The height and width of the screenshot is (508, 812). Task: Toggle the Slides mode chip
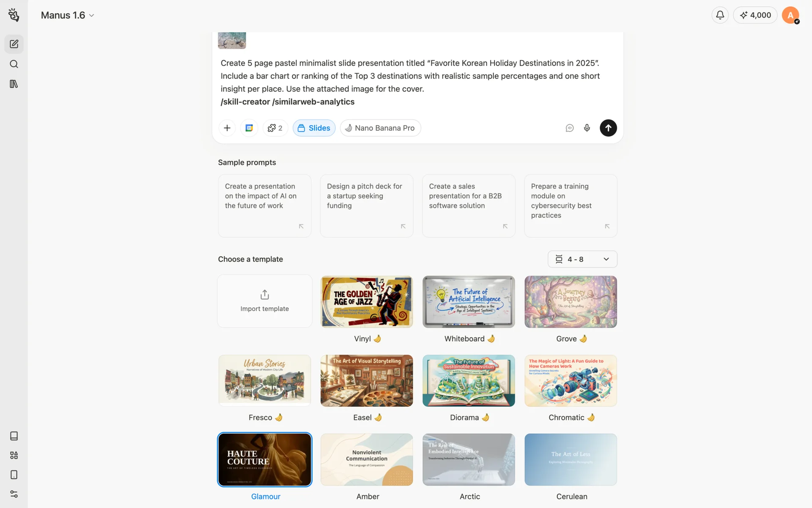tap(314, 128)
